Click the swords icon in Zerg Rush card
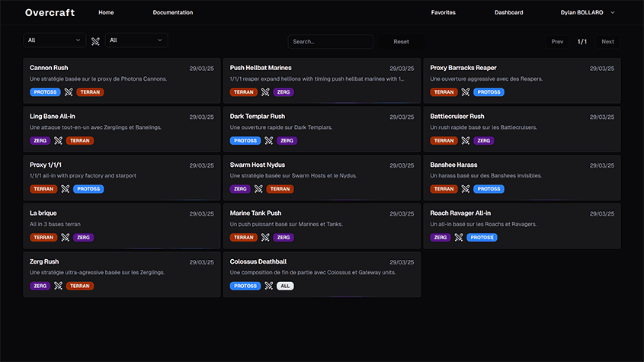The width and height of the screenshot is (644, 362). [x=58, y=286]
